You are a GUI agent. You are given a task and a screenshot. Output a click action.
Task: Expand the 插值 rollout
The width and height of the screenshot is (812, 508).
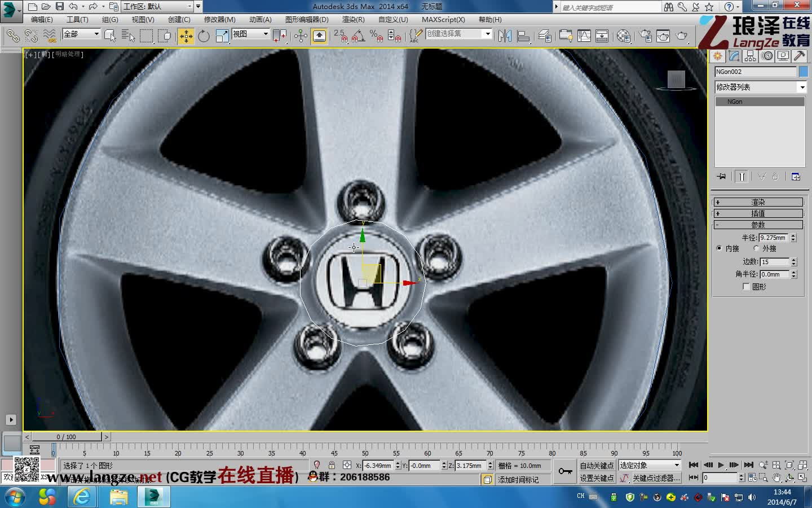pyautogui.click(x=758, y=213)
